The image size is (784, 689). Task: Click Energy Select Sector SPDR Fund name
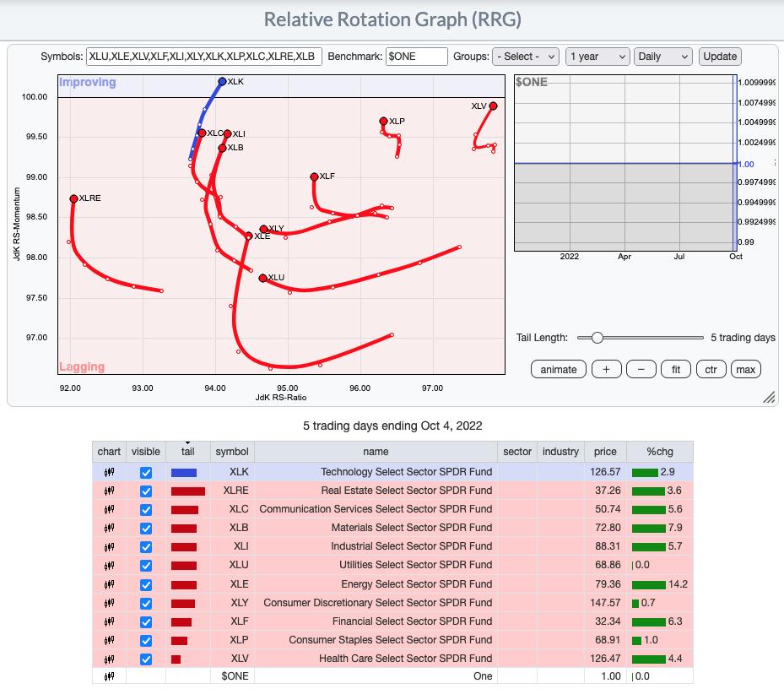click(x=417, y=584)
